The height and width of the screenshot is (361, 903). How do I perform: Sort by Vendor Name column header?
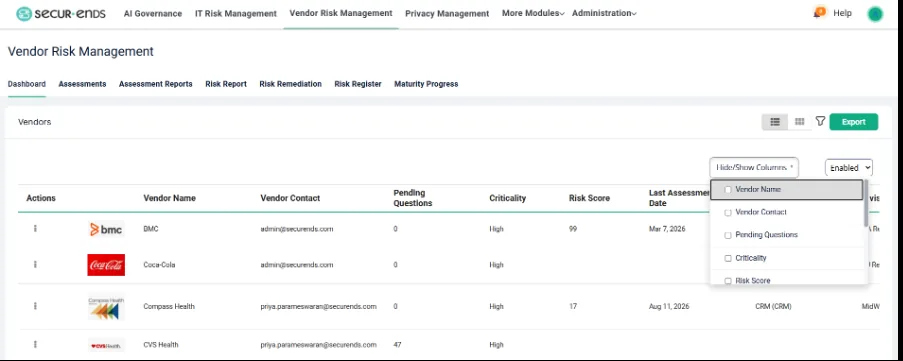pyautogui.click(x=169, y=198)
